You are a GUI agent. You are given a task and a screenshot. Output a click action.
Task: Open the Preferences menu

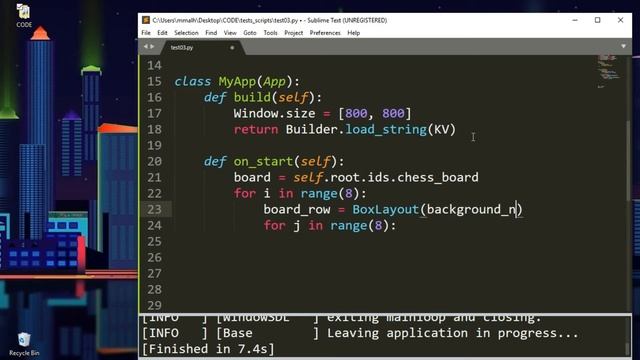[x=325, y=33]
